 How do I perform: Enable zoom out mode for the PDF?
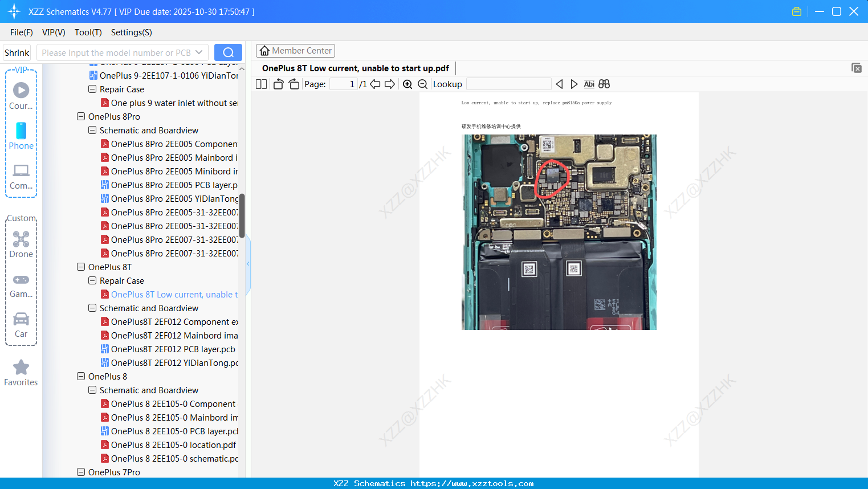coord(422,84)
